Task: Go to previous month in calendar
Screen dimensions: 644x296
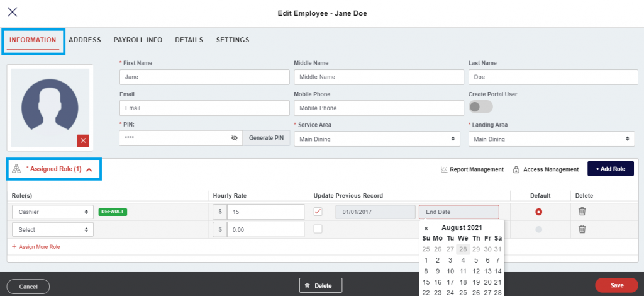Action: [x=426, y=228]
